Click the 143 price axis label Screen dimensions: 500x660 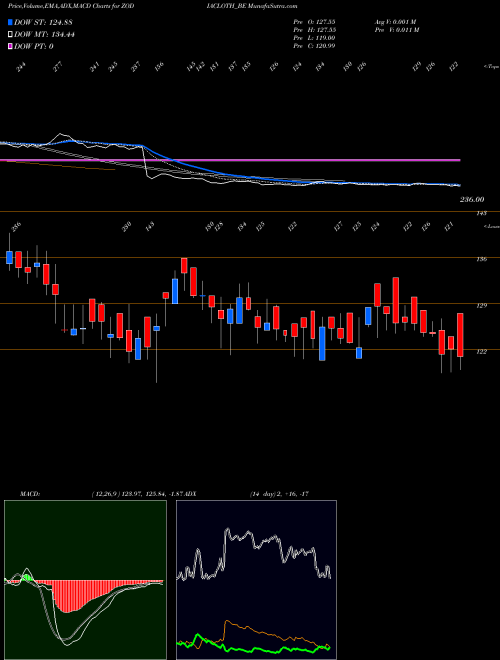pyautogui.click(x=481, y=213)
